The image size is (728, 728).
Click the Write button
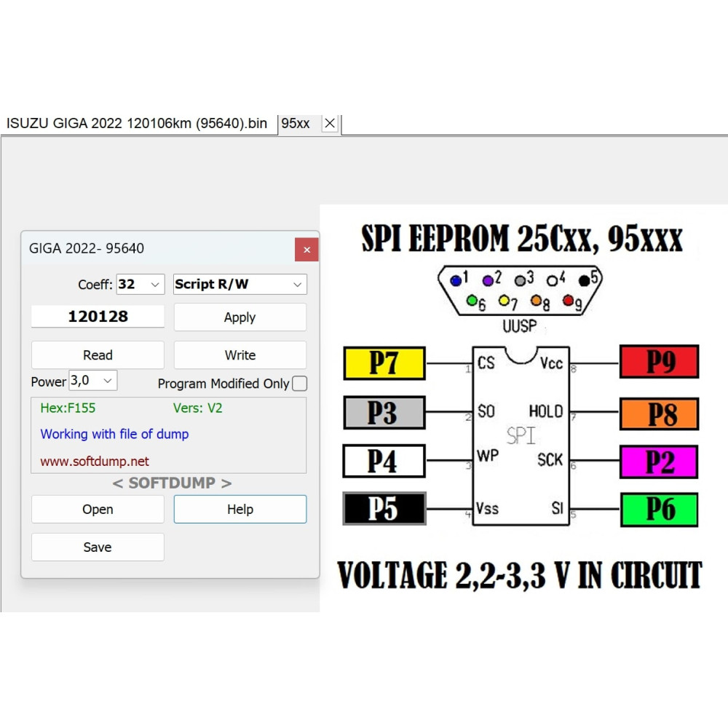tap(240, 355)
